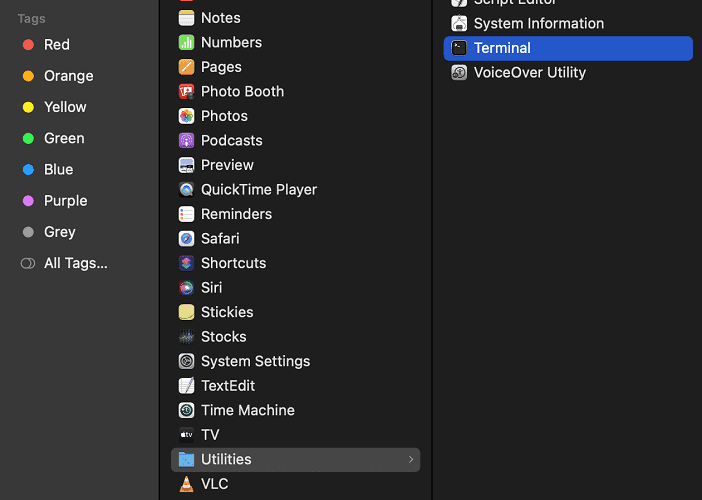Select the VLC cone icon
This screenshot has height=500, width=702.
tap(186, 484)
